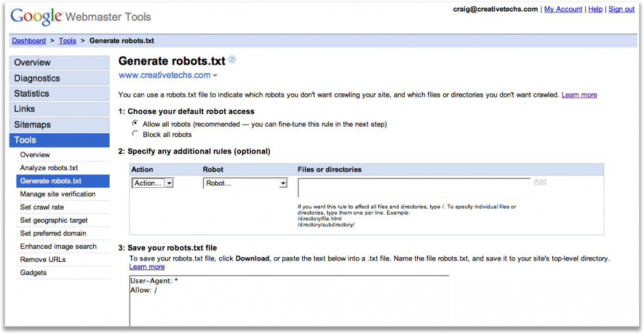The width and height of the screenshot is (644, 334).
Task: Open the Overview sidebar section
Action: 59,62
